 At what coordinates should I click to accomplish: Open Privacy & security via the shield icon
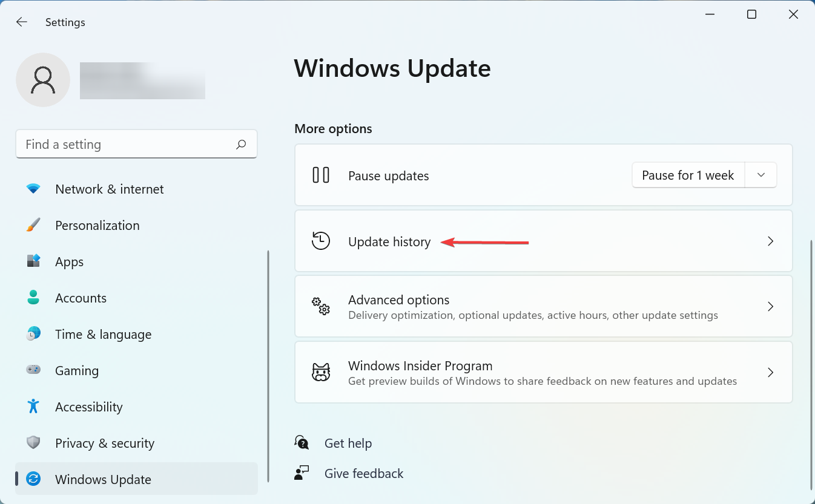click(x=35, y=443)
